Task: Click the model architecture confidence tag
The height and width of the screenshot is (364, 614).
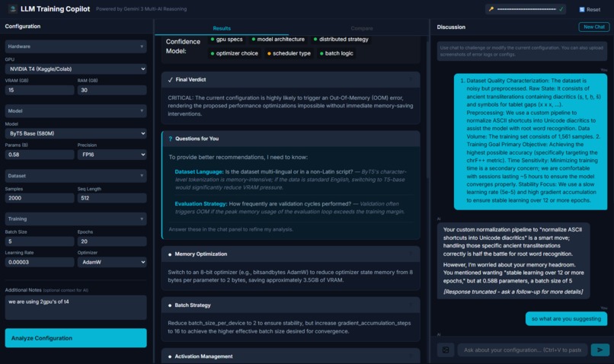Action: 278,39
